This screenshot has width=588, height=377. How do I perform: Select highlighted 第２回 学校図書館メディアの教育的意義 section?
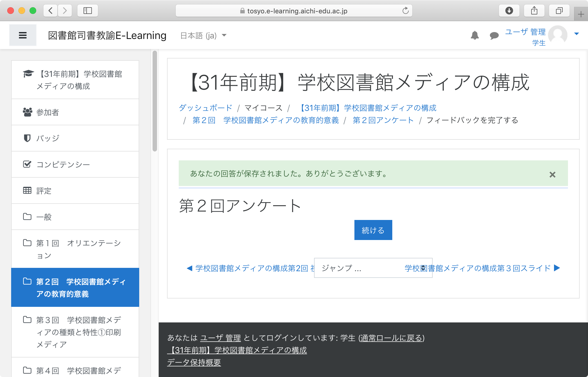click(75, 288)
